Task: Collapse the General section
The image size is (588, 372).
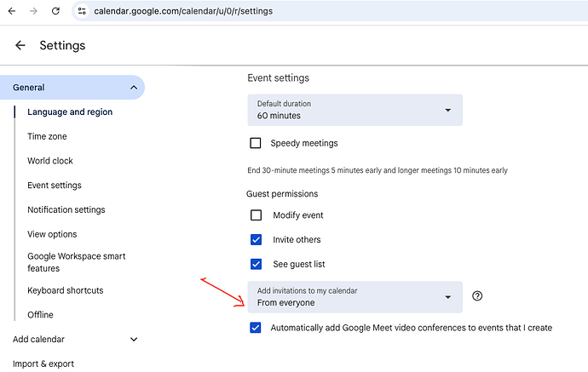Action: tap(134, 88)
